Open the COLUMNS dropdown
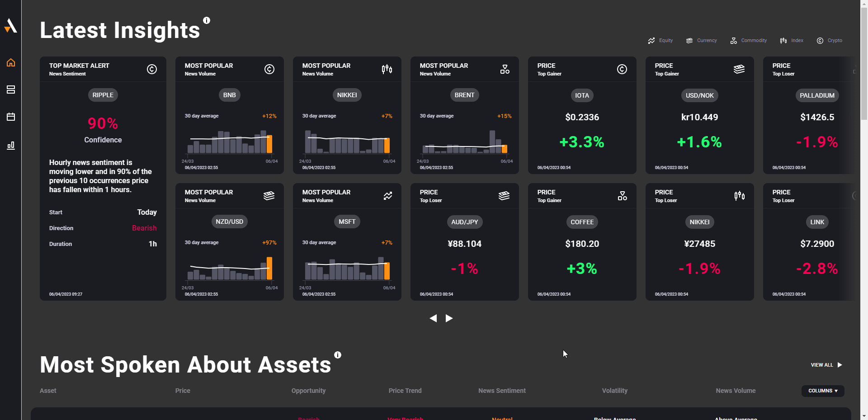Image resolution: width=868 pixels, height=420 pixels. pos(822,391)
